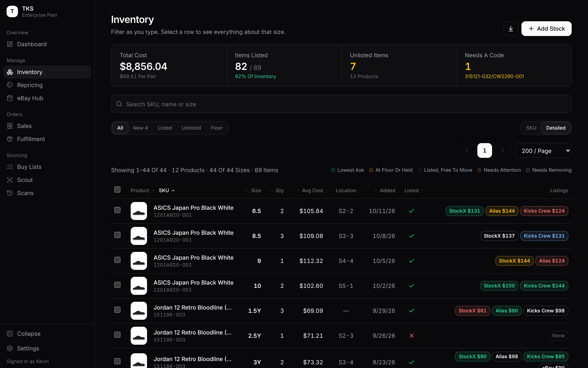This screenshot has width=588, height=368.
Task: Check the ASICS size 8.5 row
Action: [117, 235]
